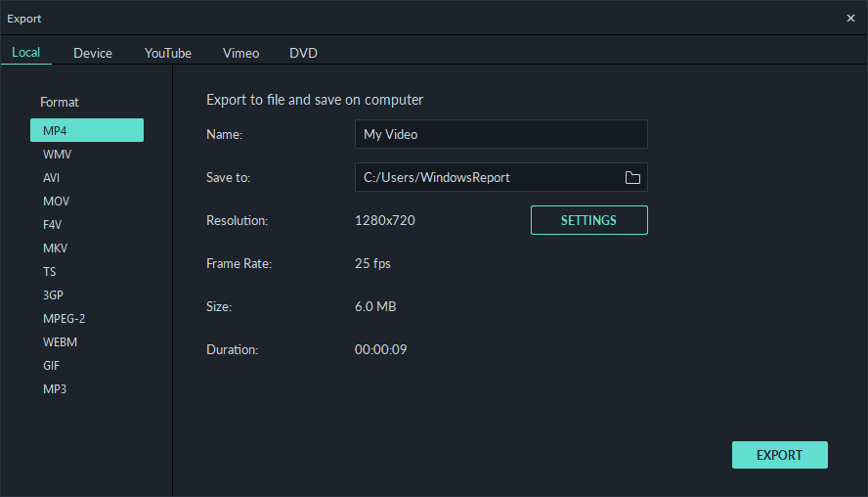Image resolution: width=868 pixels, height=497 pixels.
Task: Choose MPEG-2 format
Action: tap(64, 319)
